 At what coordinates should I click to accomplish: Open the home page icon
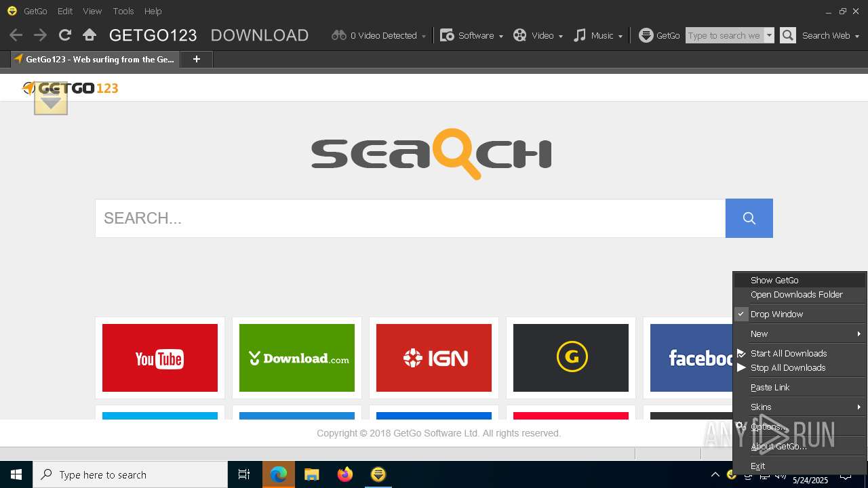[89, 35]
